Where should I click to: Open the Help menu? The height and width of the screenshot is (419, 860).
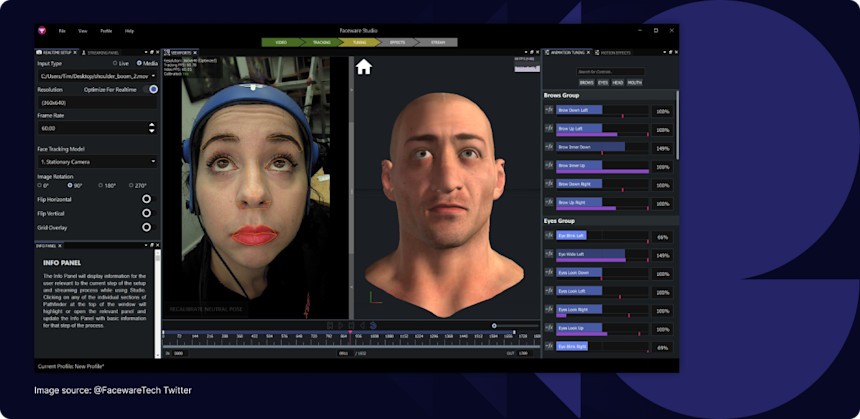[x=129, y=31]
